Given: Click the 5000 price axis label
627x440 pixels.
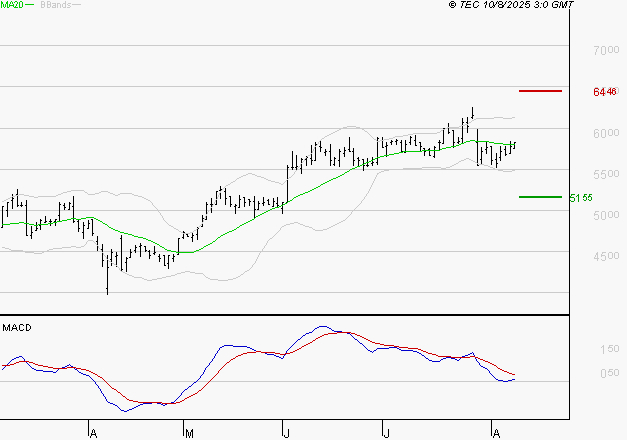Looking at the screenshot, I should coord(606,215).
